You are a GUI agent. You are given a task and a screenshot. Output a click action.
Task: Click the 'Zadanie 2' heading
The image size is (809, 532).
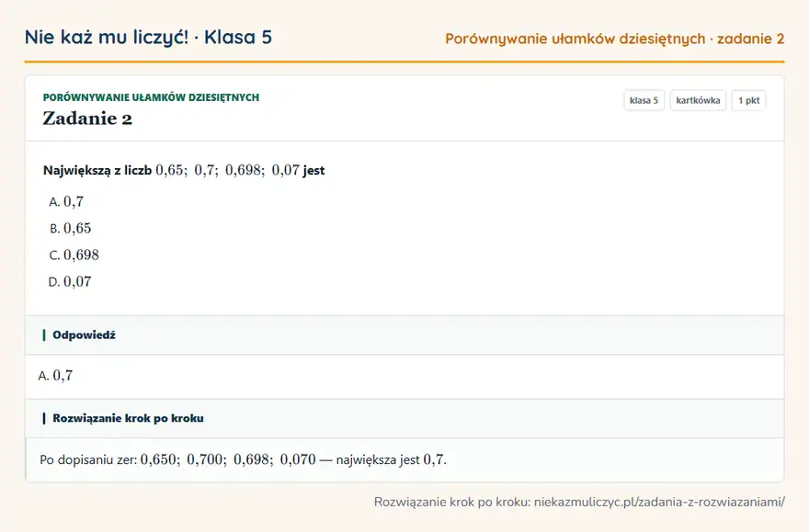coord(87,119)
